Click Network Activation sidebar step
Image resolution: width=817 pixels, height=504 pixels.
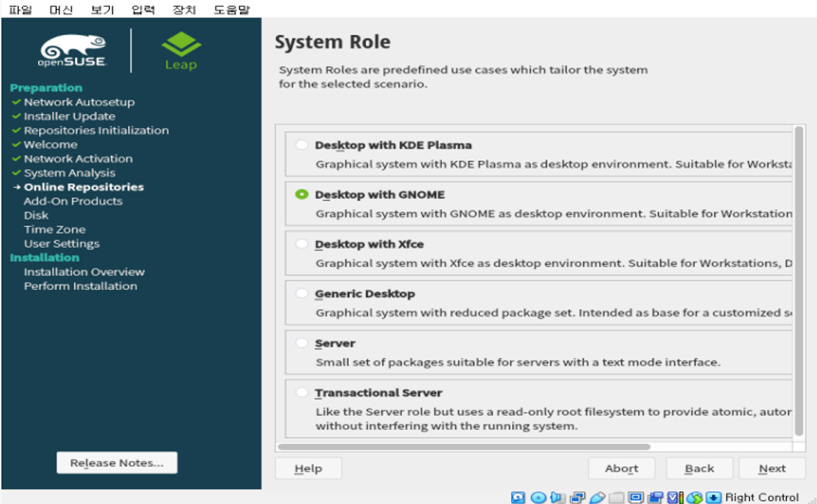(78, 158)
